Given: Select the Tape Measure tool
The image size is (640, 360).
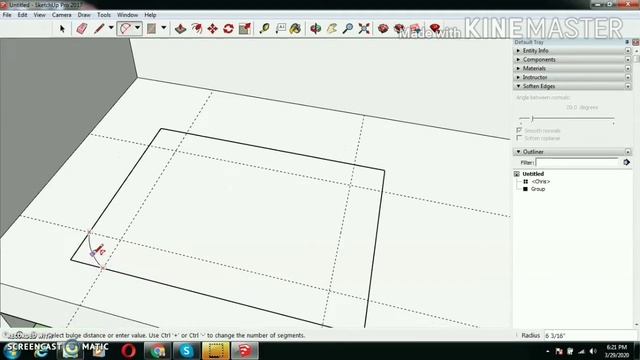Looking at the screenshot, I should tap(264, 29).
